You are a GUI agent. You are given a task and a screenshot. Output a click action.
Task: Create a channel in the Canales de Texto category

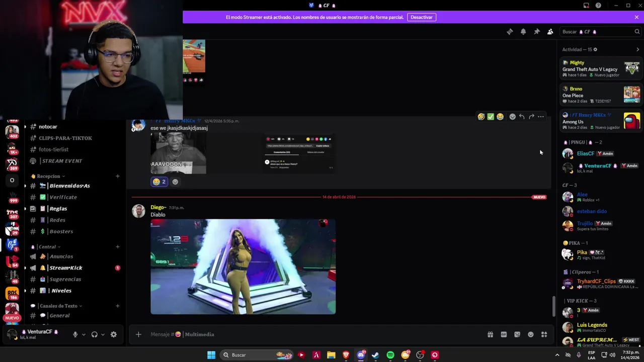118,306
